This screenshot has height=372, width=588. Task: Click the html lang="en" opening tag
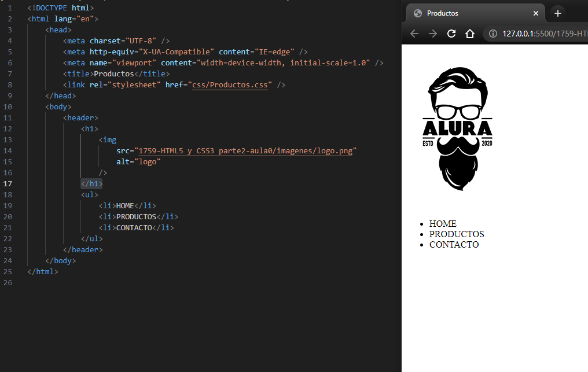63,19
